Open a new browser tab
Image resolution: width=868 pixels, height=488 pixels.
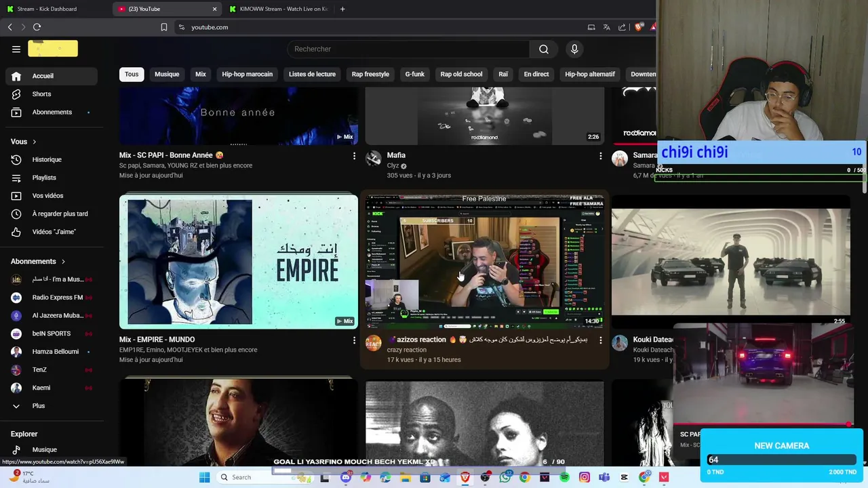click(342, 9)
